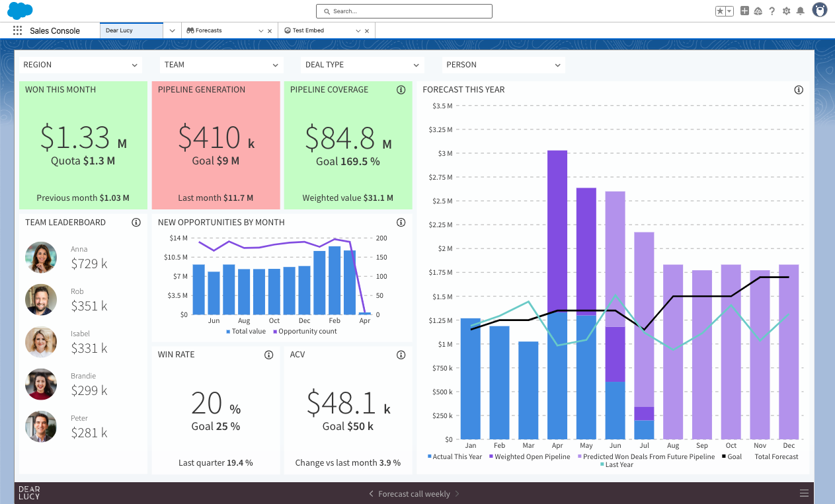This screenshot has height=504, width=835.
Task: Go to previous dashboard with left chevron
Action: [372, 493]
